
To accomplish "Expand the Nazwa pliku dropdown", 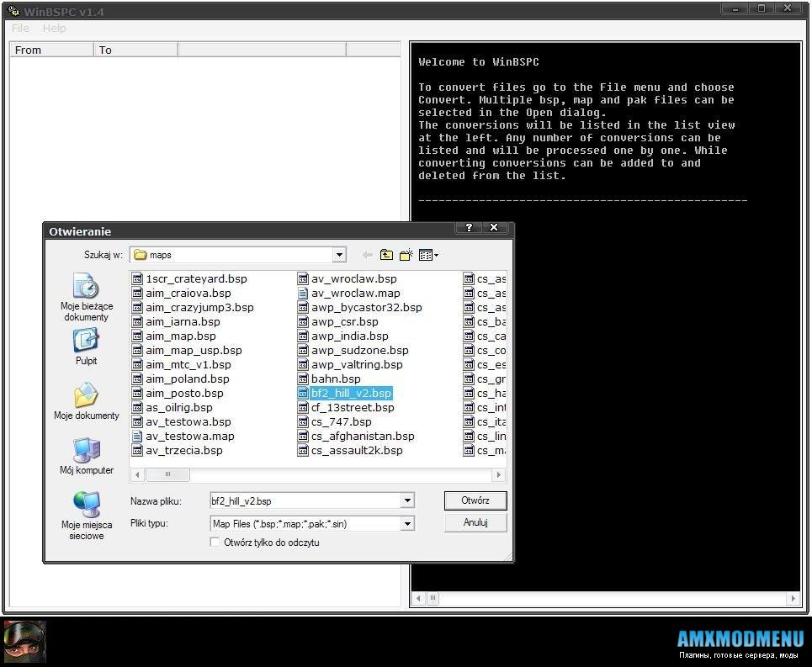I will pos(407,501).
